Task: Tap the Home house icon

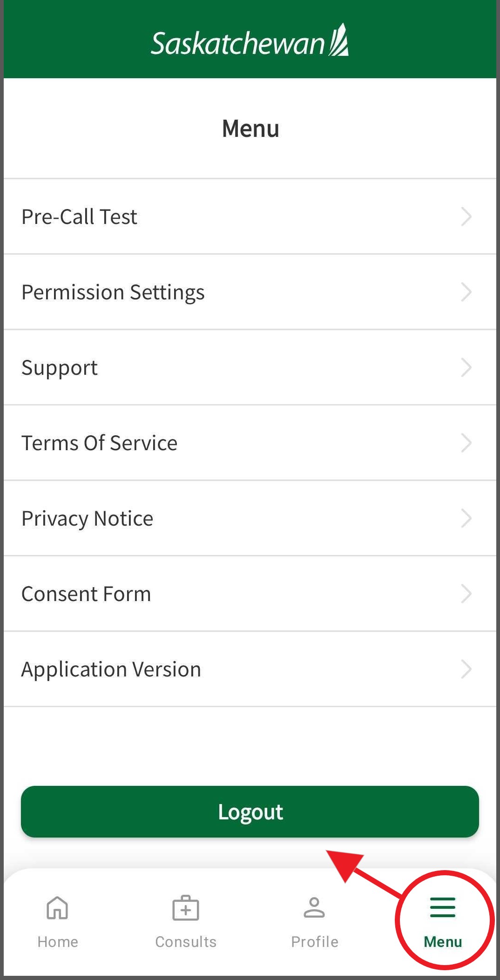Action: tap(57, 908)
